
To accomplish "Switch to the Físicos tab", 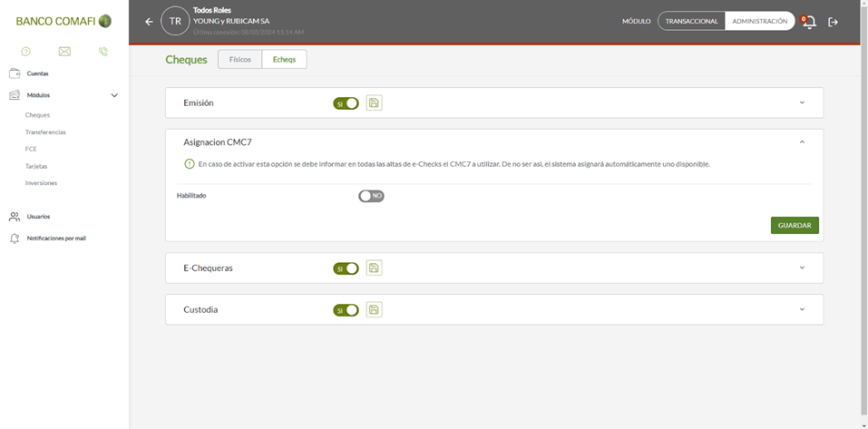I will click(240, 59).
